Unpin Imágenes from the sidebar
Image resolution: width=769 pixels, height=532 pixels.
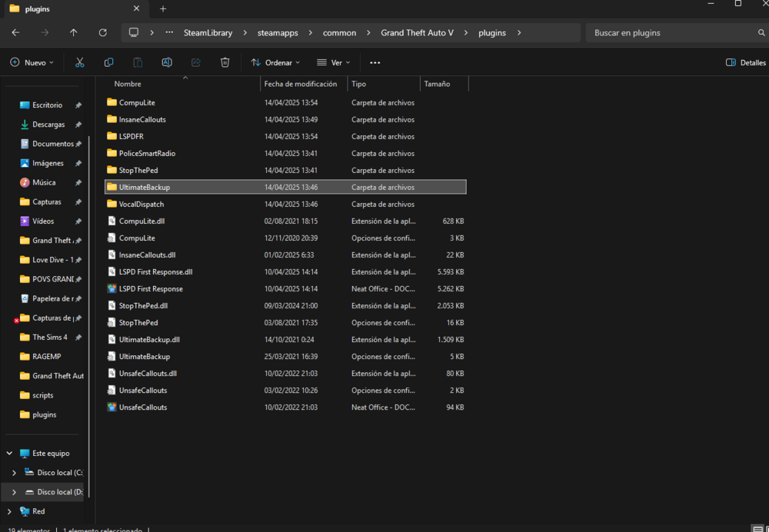pos(78,163)
